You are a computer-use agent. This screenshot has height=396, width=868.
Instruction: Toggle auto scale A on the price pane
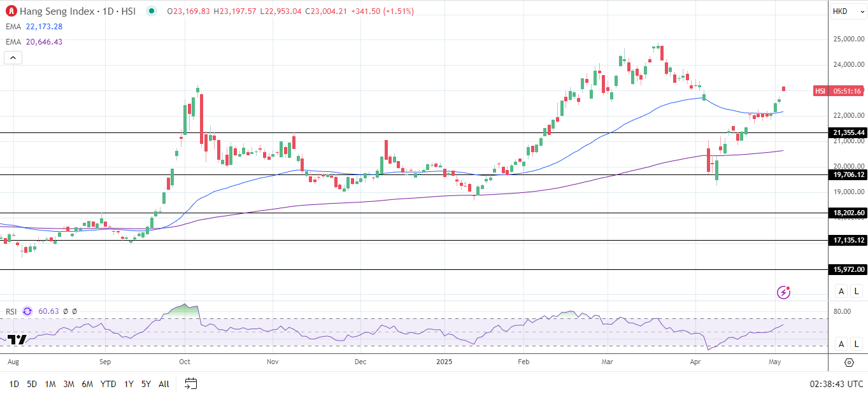click(842, 291)
